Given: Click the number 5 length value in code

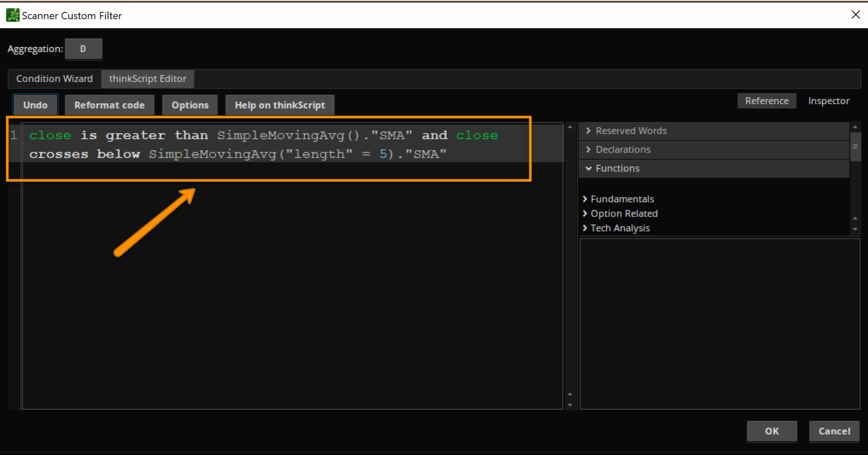Looking at the screenshot, I should [x=383, y=154].
